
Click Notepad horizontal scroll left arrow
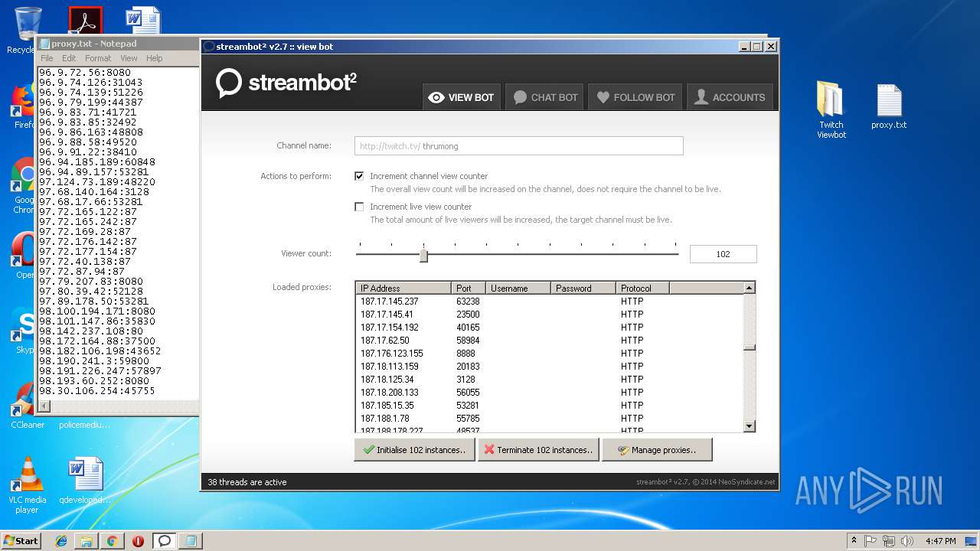coord(44,406)
